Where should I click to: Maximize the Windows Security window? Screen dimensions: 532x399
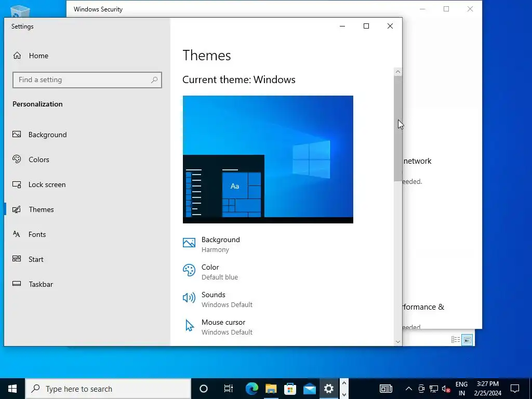click(446, 9)
